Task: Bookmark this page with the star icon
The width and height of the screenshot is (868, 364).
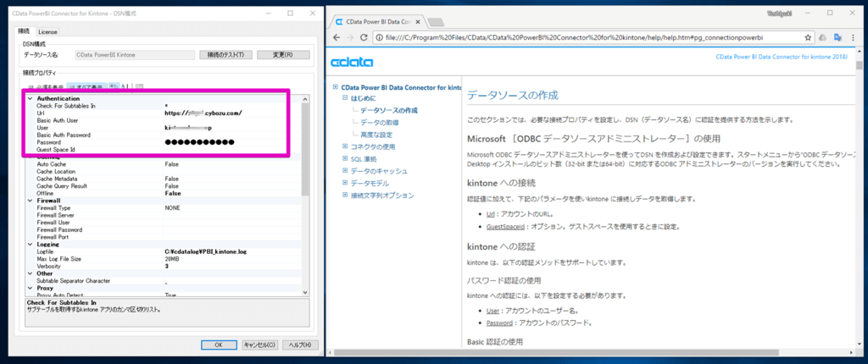Action: 807,37
